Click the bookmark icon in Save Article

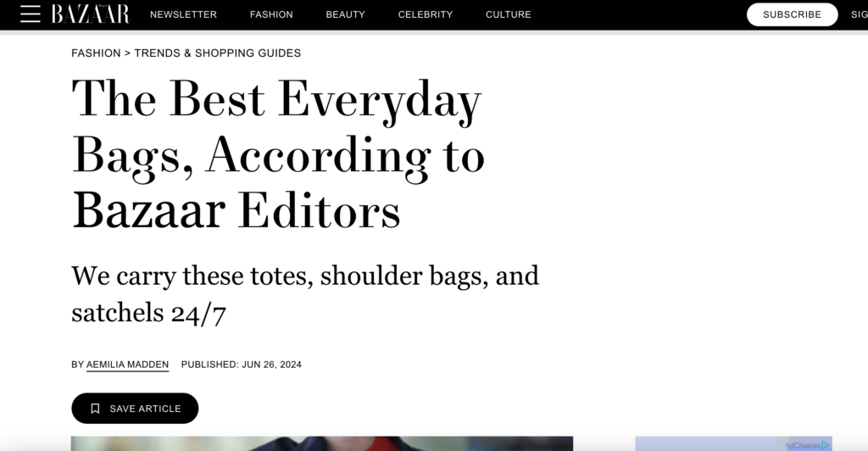click(x=95, y=409)
